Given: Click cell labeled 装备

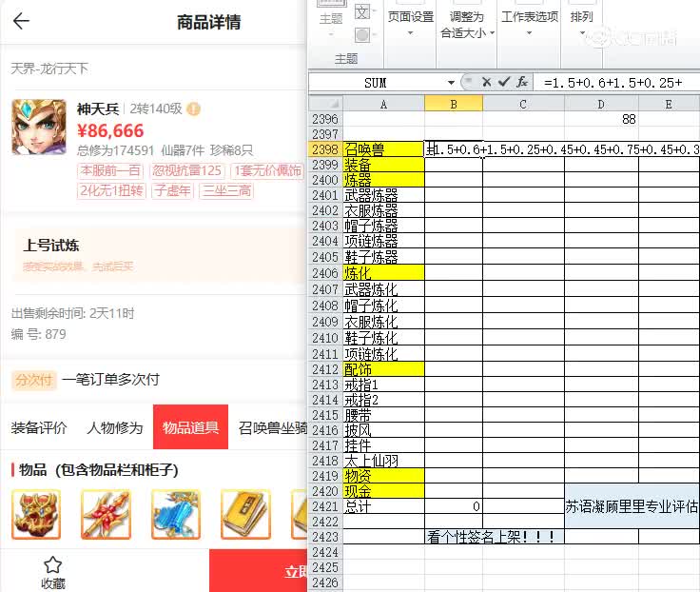Looking at the screenshot, I should 383,165.
